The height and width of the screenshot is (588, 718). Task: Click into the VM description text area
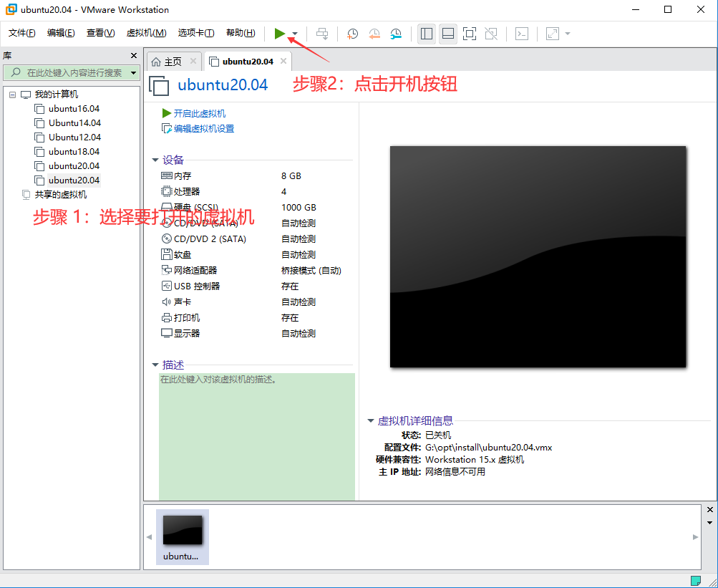(x=257, y=436)
